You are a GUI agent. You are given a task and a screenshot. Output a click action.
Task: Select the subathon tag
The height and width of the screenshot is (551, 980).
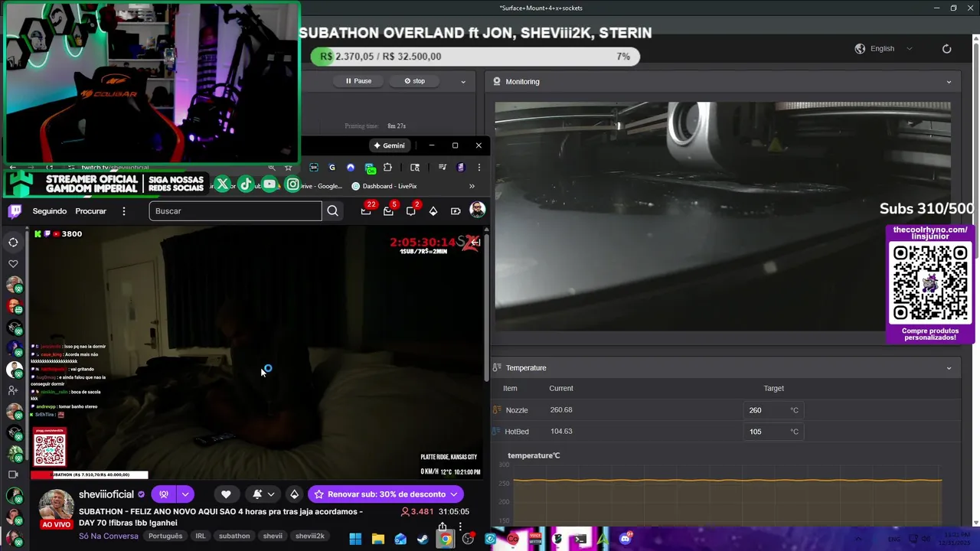234,536
